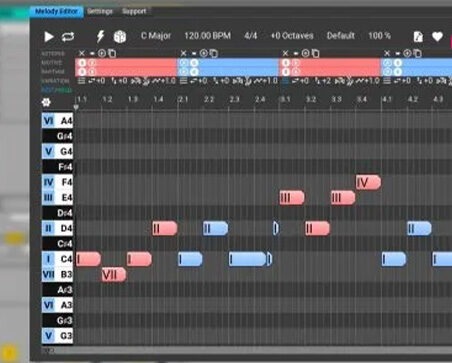Viewport: 452px width, 363px height.
Task: Toggle first circle in bar 4 motive row
Action: [388, 63]
